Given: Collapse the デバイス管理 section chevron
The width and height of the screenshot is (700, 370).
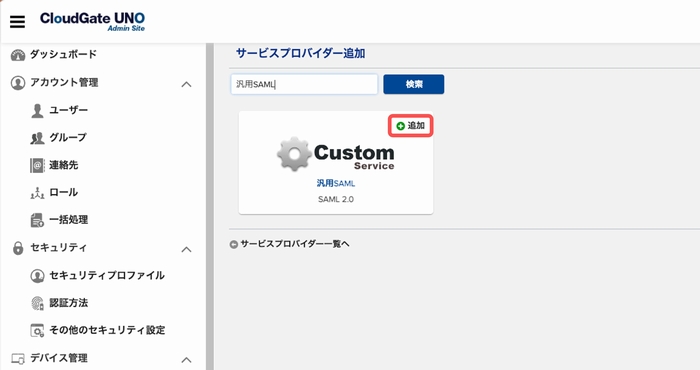Looking at the screenshot, I should [x=186, y=359].
